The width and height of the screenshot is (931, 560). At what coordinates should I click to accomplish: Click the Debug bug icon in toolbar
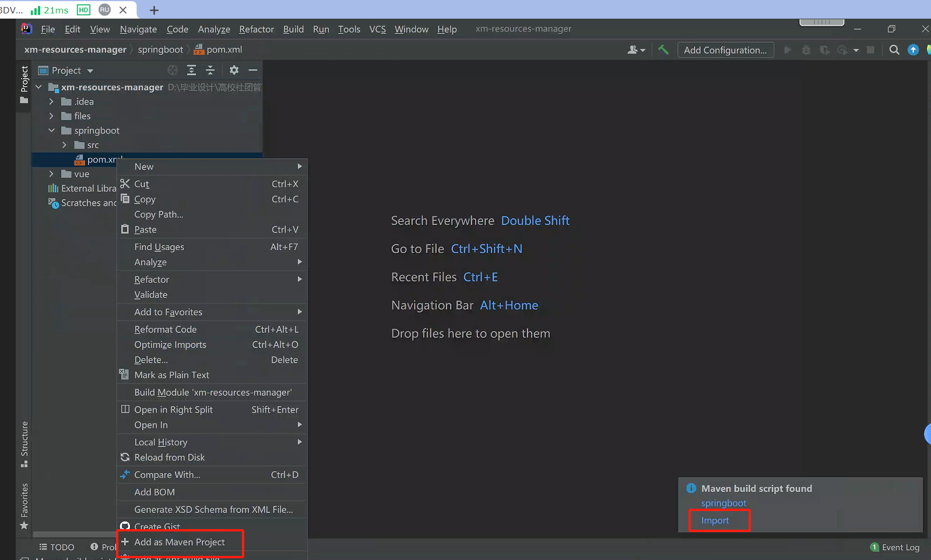(806, 50)
